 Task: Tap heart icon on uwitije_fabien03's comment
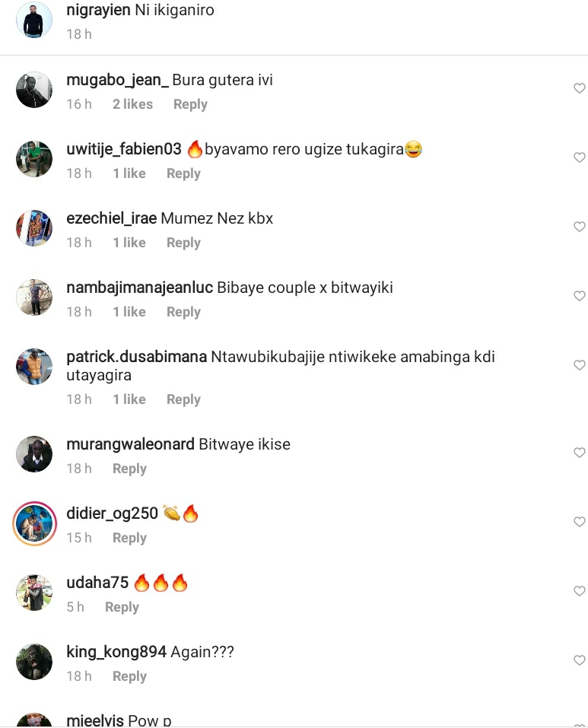coord(579,157)
